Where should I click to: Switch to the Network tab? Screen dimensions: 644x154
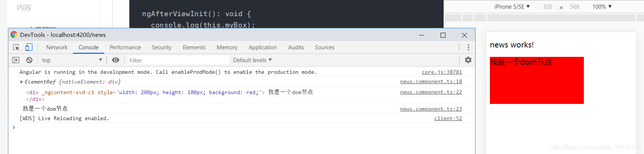click(x=57, y=47)
